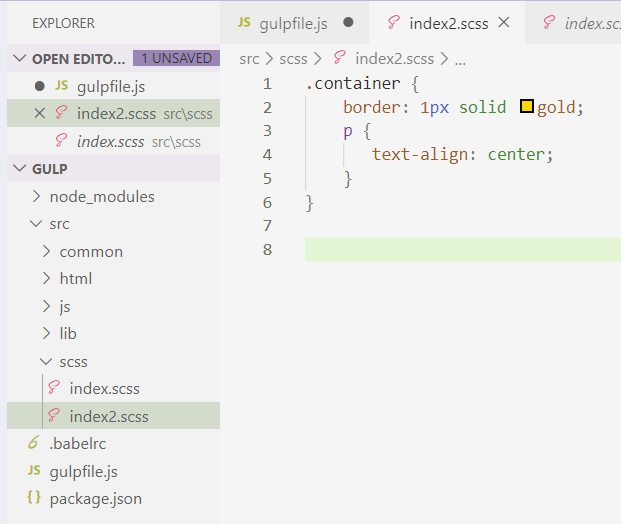Image resolution: width=621 pixels, height=524 pixels.
Task: Collapse the Open Editors section
Action: pyautogui.click(x=20, y=59)
